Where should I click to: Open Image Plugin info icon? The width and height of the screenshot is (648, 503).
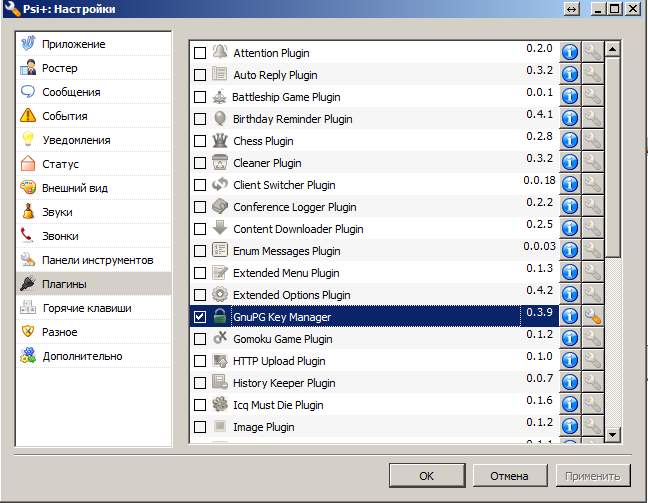[570, 426]
